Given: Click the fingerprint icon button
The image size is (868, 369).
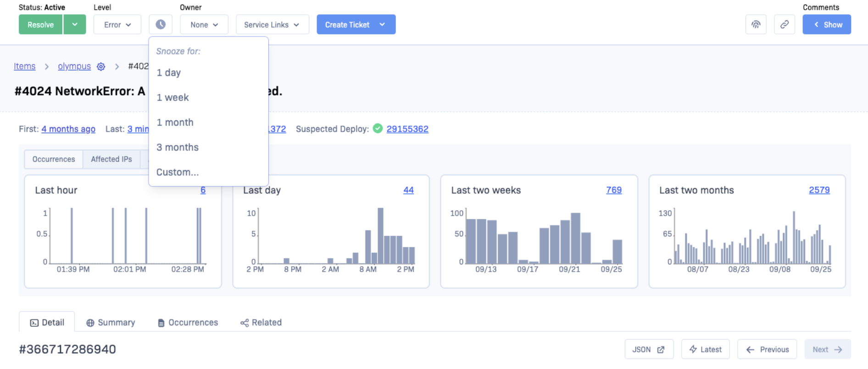Looking at the screenshot, I should coord(756,25).
